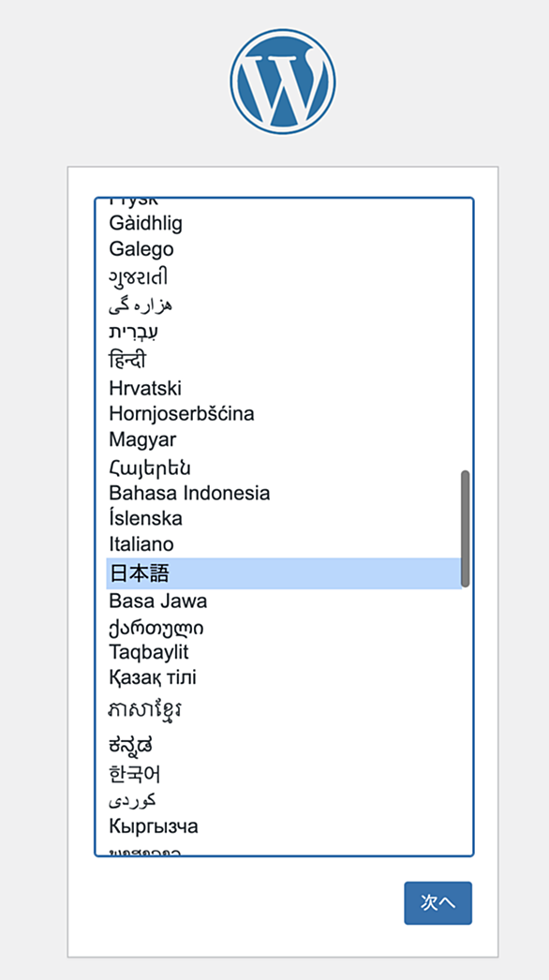Screen dimensions: 549x980
Task: Click the language list scrollbar thumb
Action: tap(466, 528)
